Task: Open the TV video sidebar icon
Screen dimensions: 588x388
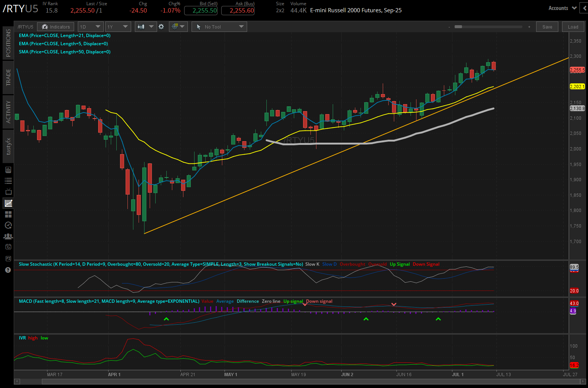Action: (8, 192)
